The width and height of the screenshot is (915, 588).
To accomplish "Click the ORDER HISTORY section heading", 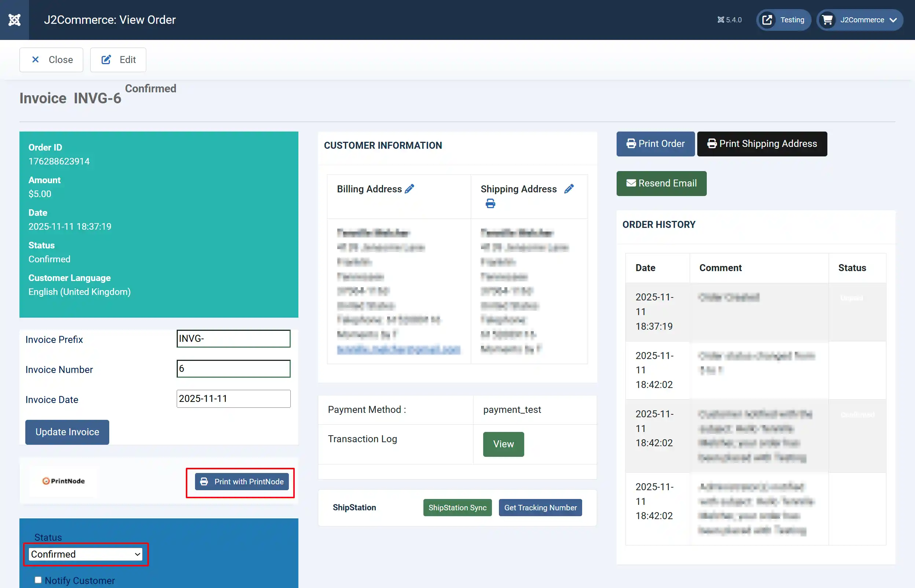I will 659,225.
